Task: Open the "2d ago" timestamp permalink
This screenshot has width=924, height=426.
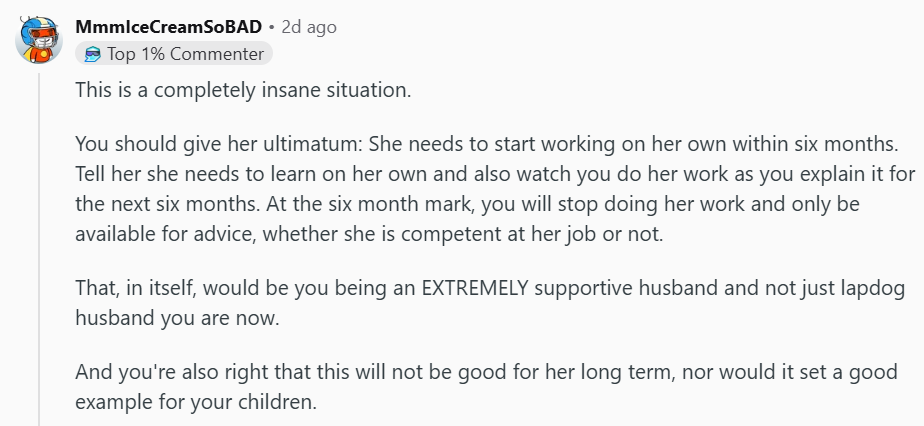Action: (308, 27)
